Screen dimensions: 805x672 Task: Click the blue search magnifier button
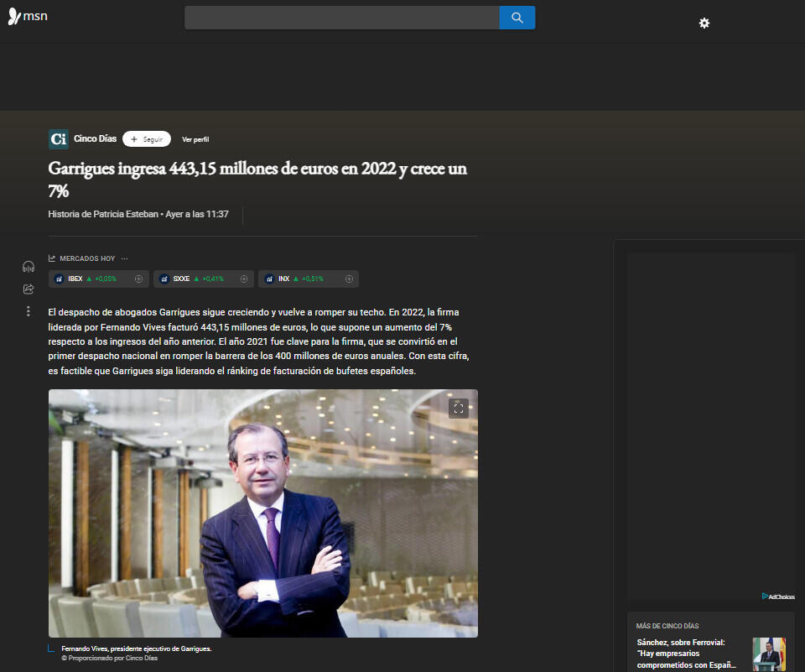(x=517, y=18)
